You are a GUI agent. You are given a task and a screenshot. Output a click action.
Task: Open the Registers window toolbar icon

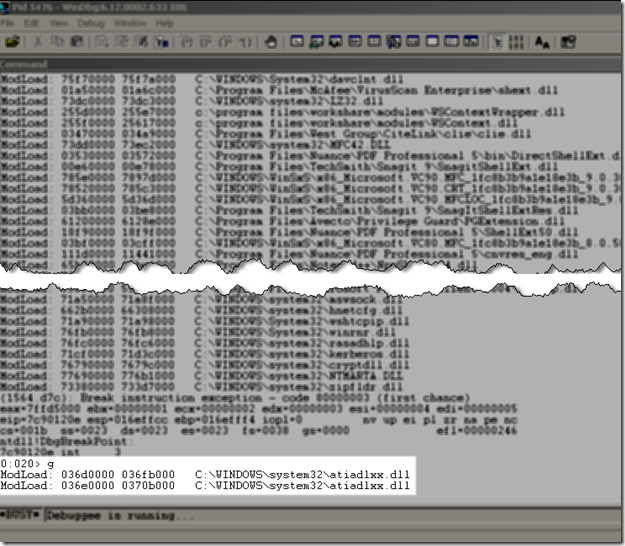[x=353, y=42]
